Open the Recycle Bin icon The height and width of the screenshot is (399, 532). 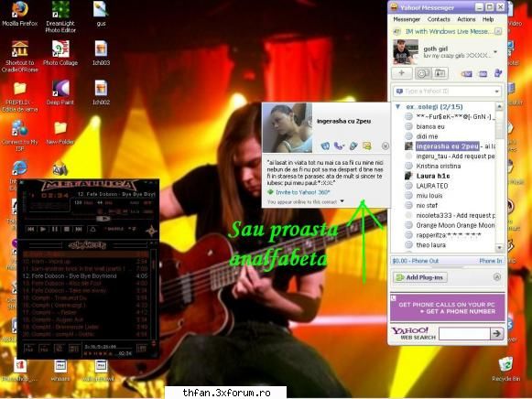(505, 369)
